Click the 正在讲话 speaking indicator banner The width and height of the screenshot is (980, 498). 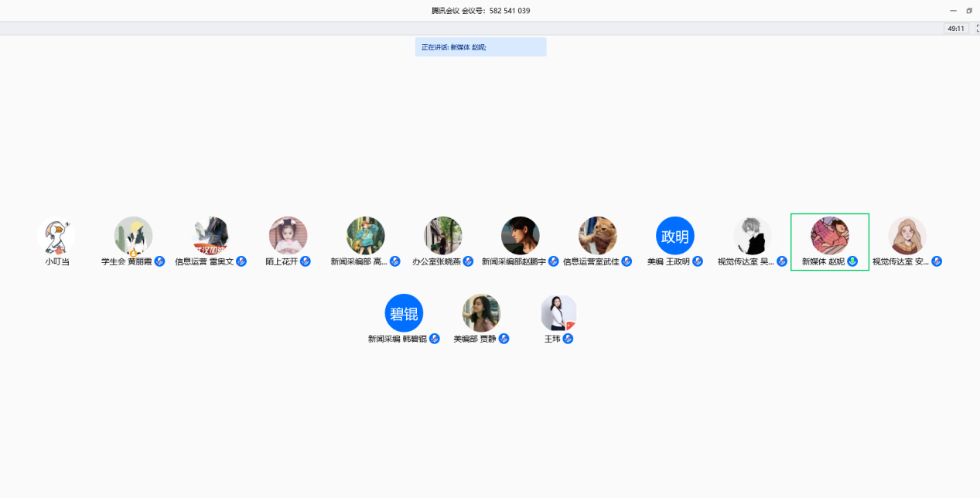pyautogui.click(x=480, y=47)
